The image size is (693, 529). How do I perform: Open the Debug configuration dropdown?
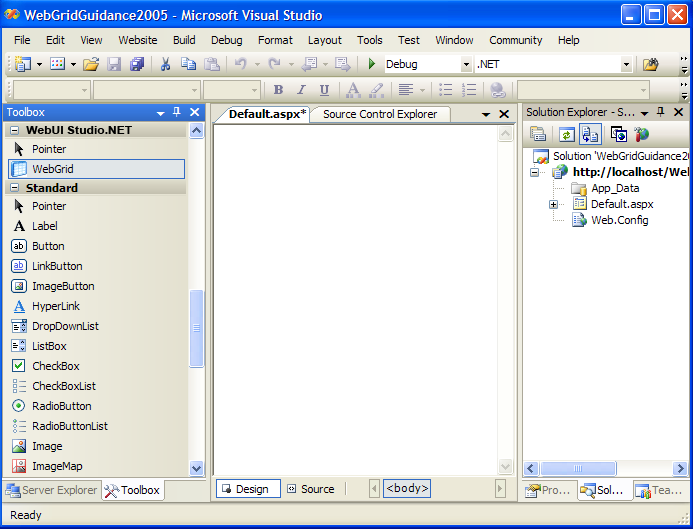466,65
